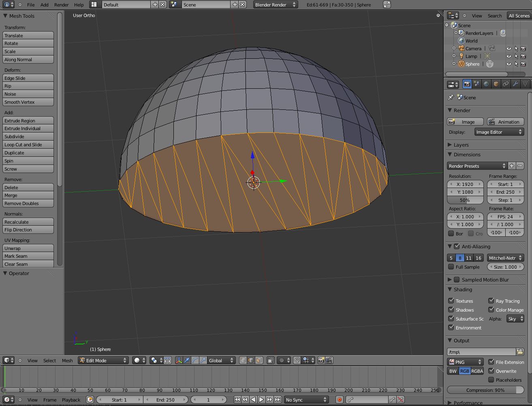Select the Translate manipulator arrow icon
Screen dimensions: 532x406
[187, 360]
